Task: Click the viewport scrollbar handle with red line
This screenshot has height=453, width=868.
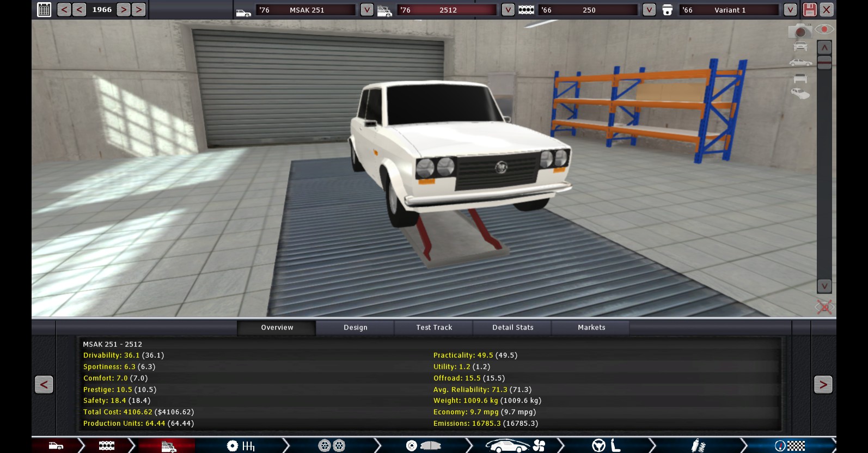Action: [x=824, y=62]
